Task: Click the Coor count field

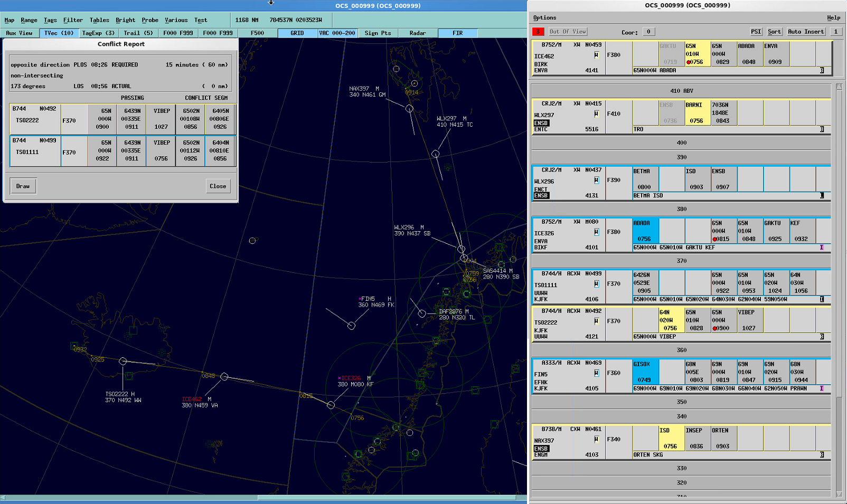Action: [648, 32]
